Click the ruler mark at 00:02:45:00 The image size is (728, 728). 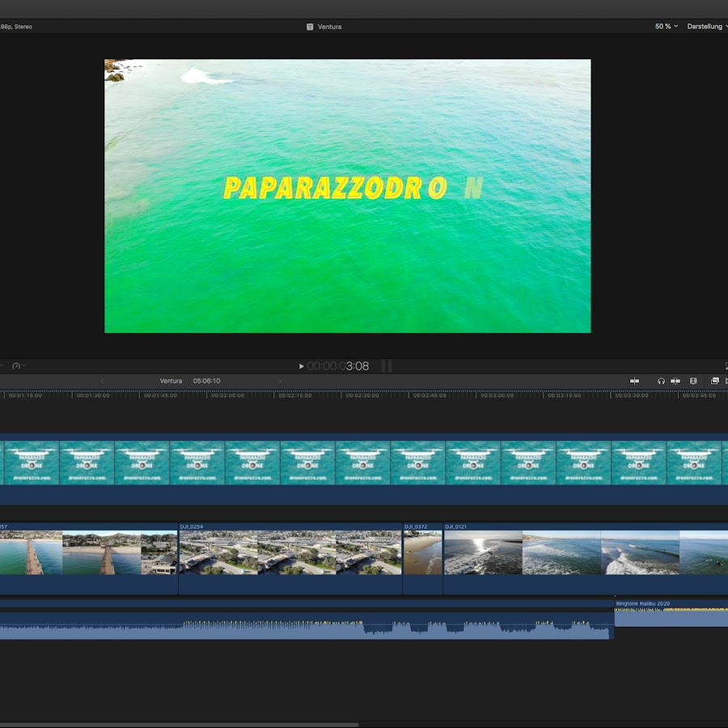pos(430,396)
